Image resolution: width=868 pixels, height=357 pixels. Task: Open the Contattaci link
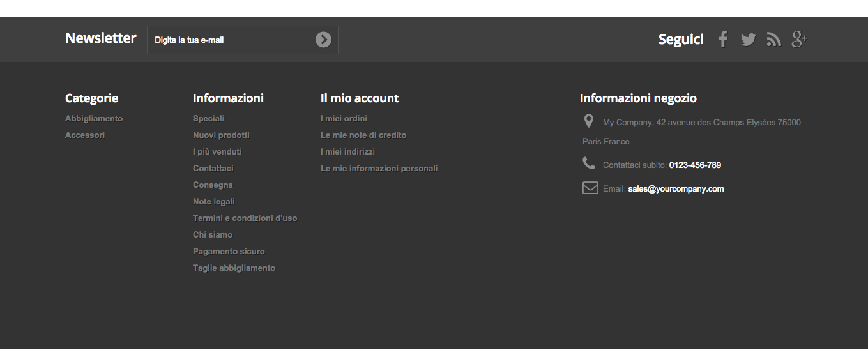coord(213,169)
